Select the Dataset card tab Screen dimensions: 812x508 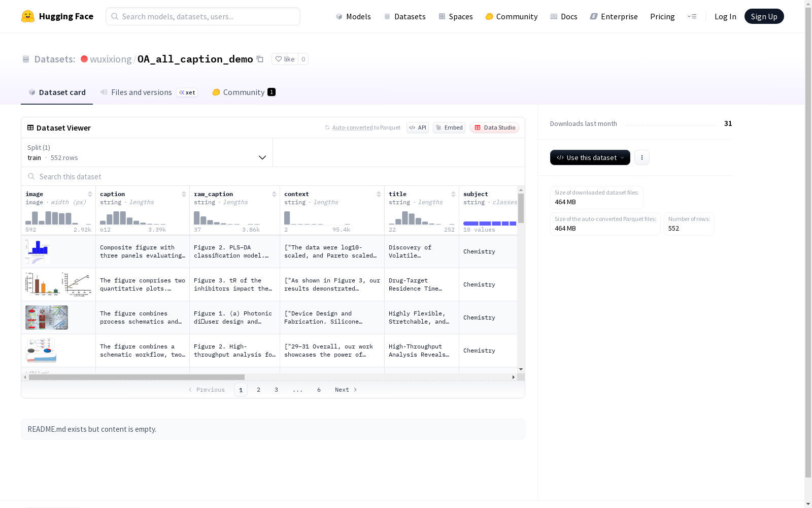pyautogui.click(x=57, y=92)
